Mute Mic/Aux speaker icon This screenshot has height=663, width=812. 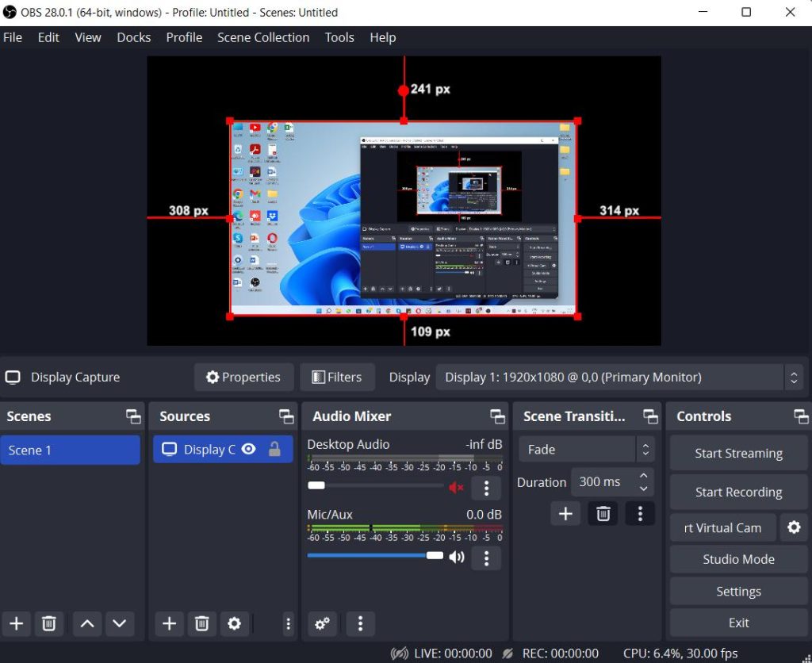[457, 557]
